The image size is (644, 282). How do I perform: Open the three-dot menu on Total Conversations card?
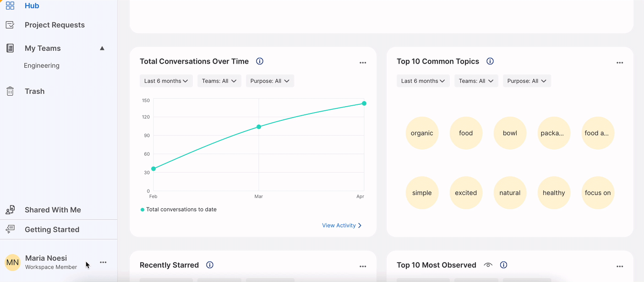[x=363, y=63]
